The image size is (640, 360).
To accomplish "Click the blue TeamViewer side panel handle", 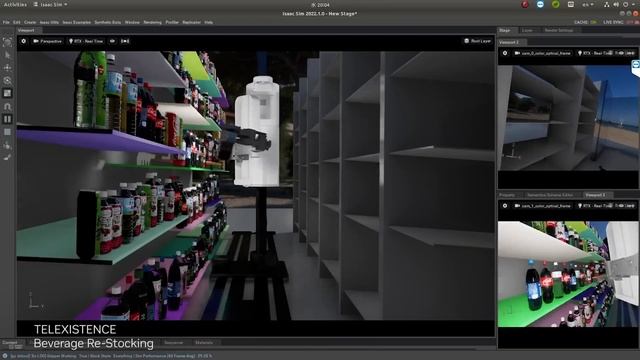I will click(636, 67).
